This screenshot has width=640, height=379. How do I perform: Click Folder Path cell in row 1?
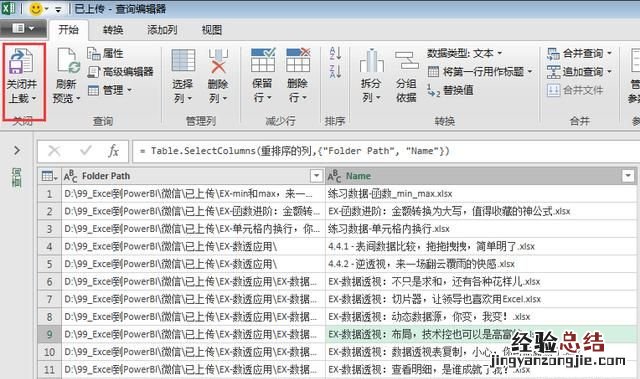click(193, 193)
